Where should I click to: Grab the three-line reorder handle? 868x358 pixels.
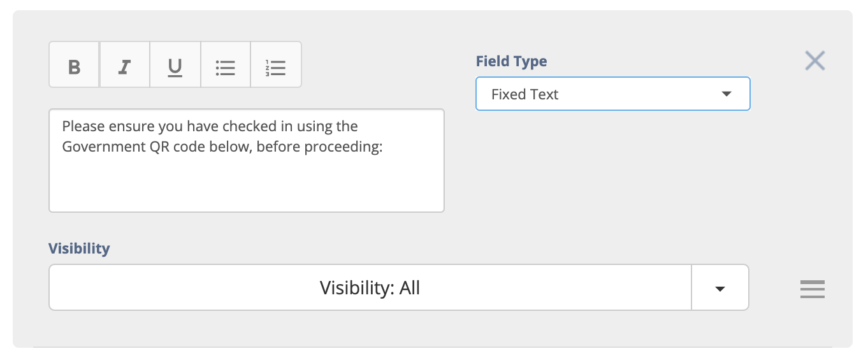(x=813, y=289)
